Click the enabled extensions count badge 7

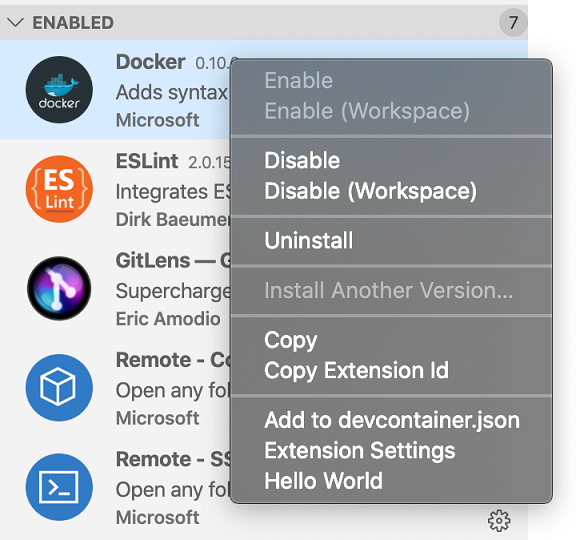(513, 23)
